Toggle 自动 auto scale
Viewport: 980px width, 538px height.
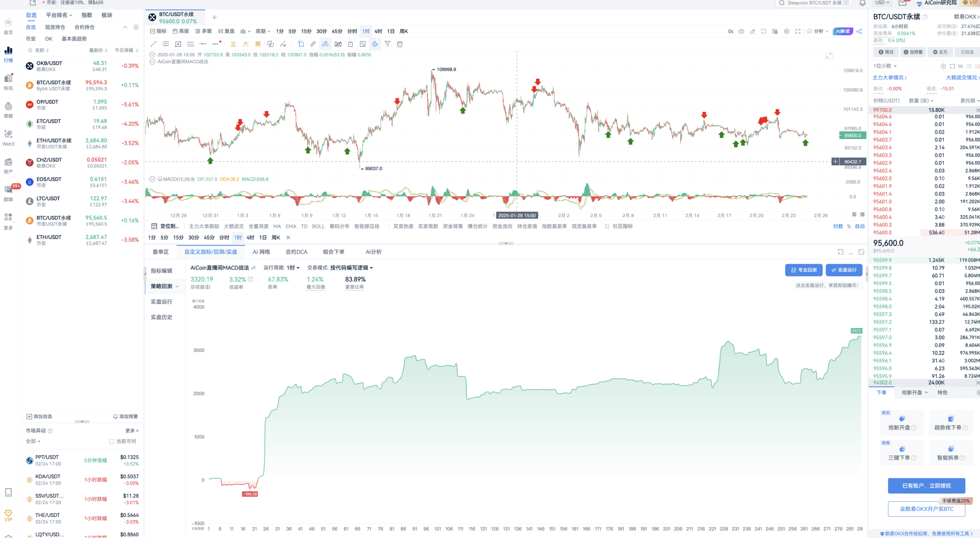point(860,226)
